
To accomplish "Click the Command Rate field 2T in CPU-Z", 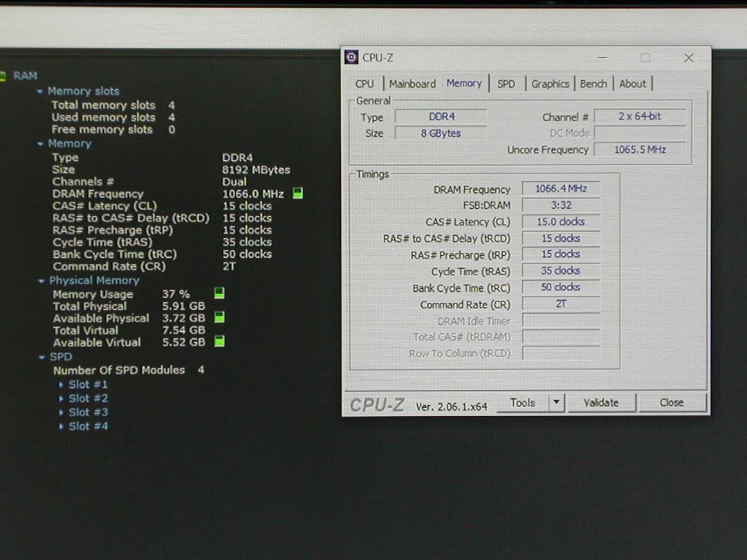I will (x=561, y=304).
